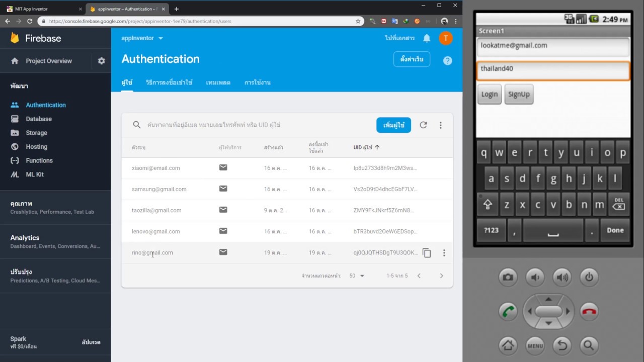Switch to the ผู้ใช้ tab

click(x=127, y=82)
